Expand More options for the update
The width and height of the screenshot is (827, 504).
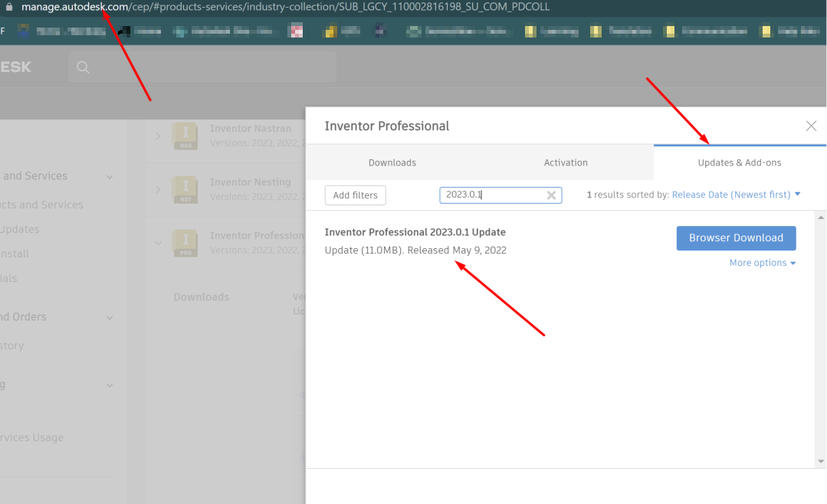click(762, 262)
